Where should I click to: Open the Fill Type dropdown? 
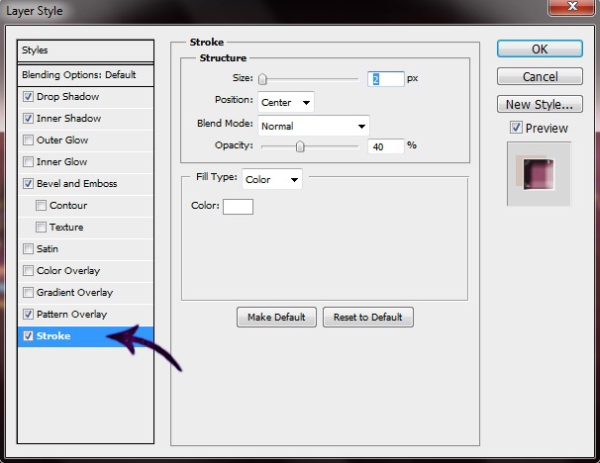pos(271,180)
